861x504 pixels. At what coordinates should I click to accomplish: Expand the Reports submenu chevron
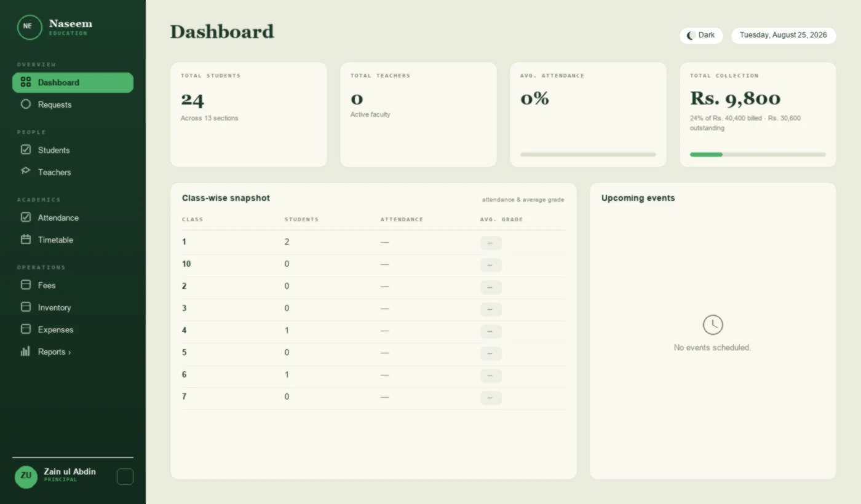pyautogui.click(x=69, y=352)
